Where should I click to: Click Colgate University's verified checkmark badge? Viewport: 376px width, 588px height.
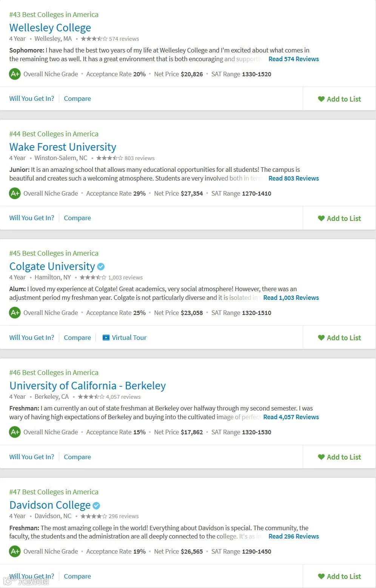(x=101, y=267)
